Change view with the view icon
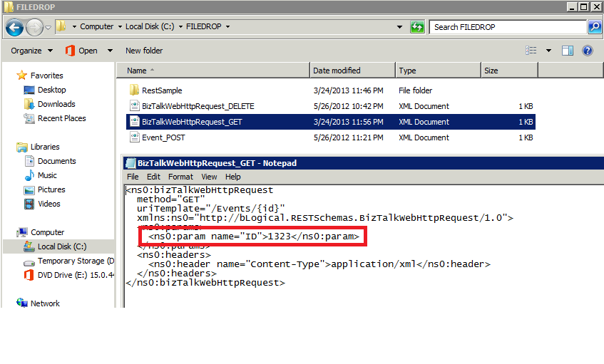The width and height of the screenshot is (604, 364). click(531, 51)
